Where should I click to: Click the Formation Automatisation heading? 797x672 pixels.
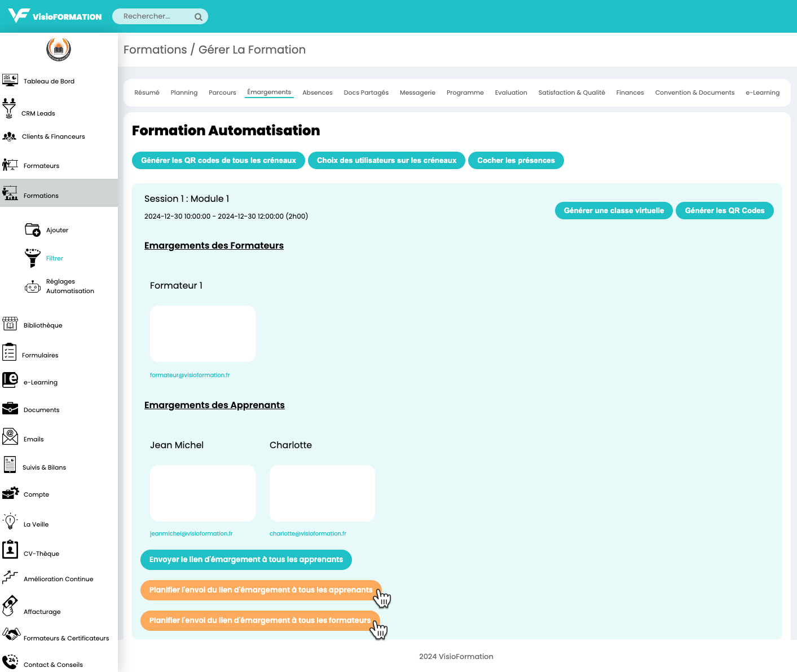226,130
